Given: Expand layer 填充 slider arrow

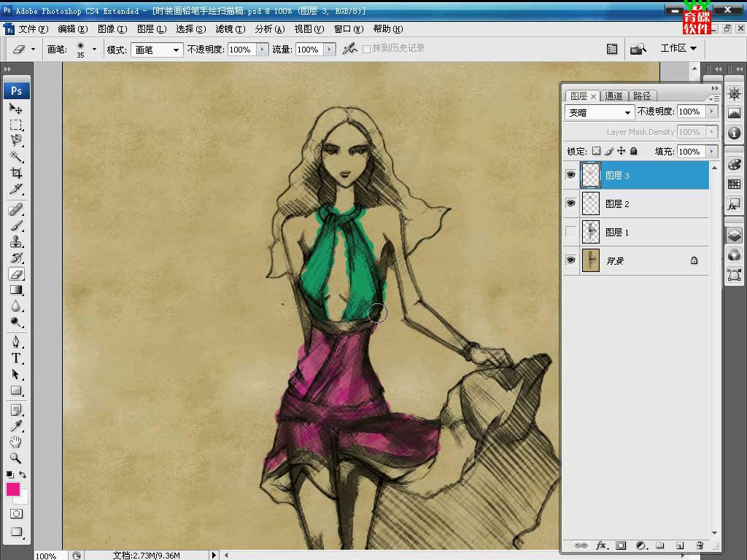Looking at the screenshot, I should (x=712, y=152).
